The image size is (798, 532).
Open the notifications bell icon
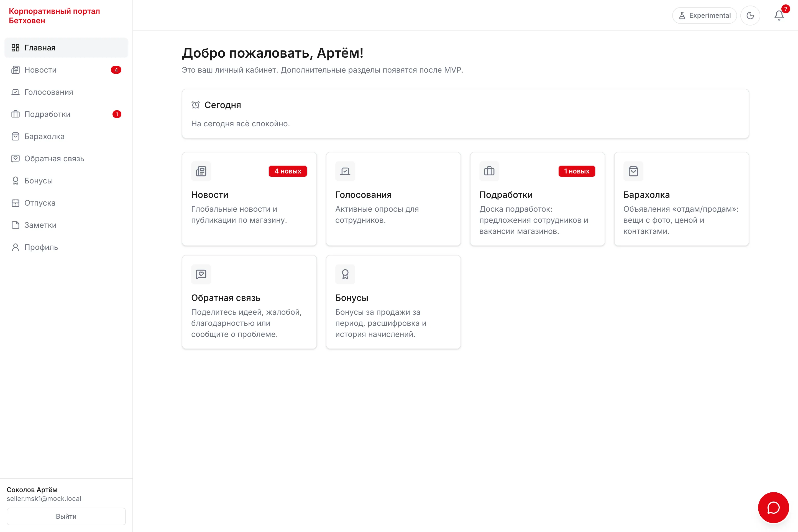pyautogui.click(x=779, y=16)
